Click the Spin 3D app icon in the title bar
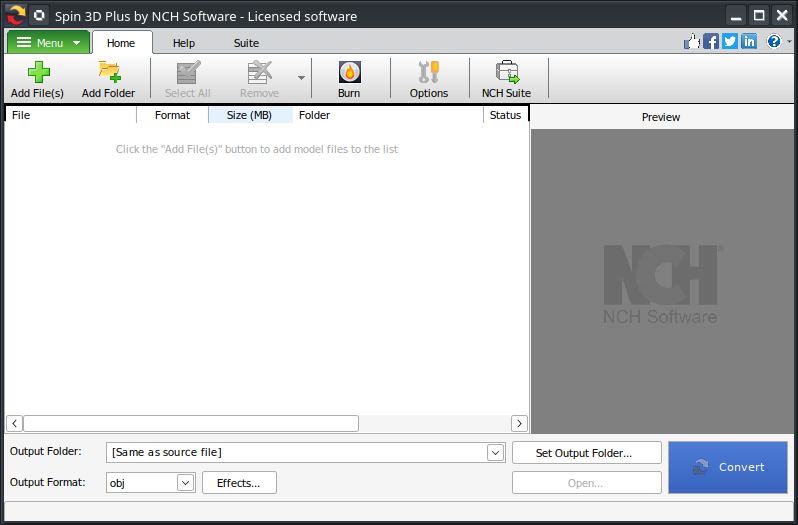The height and width of the screenshot is (525, 798). point(16,15)
